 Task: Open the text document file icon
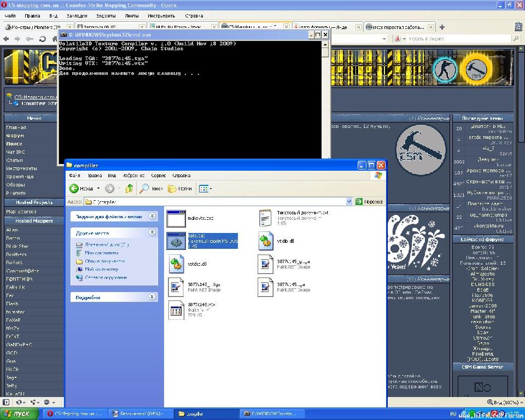(266, 218)
